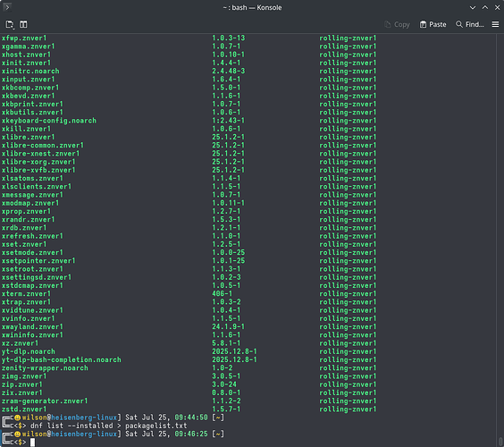This screenshot has height=447, width=504.
Task: Maximize the Konsole window
Action: (x=485, y=7)
